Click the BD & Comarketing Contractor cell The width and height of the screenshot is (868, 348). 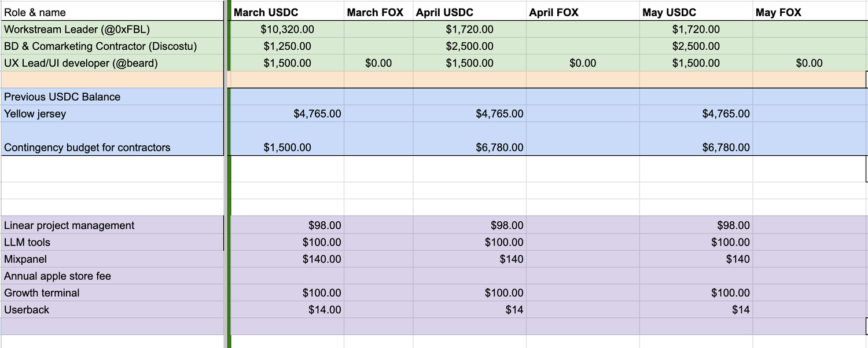point(100,46)
